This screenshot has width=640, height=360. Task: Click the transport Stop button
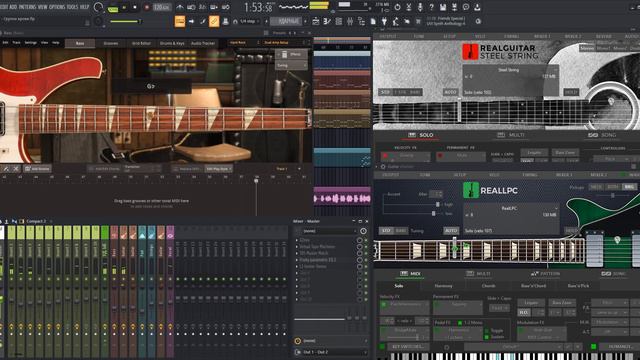click(135, 7)
